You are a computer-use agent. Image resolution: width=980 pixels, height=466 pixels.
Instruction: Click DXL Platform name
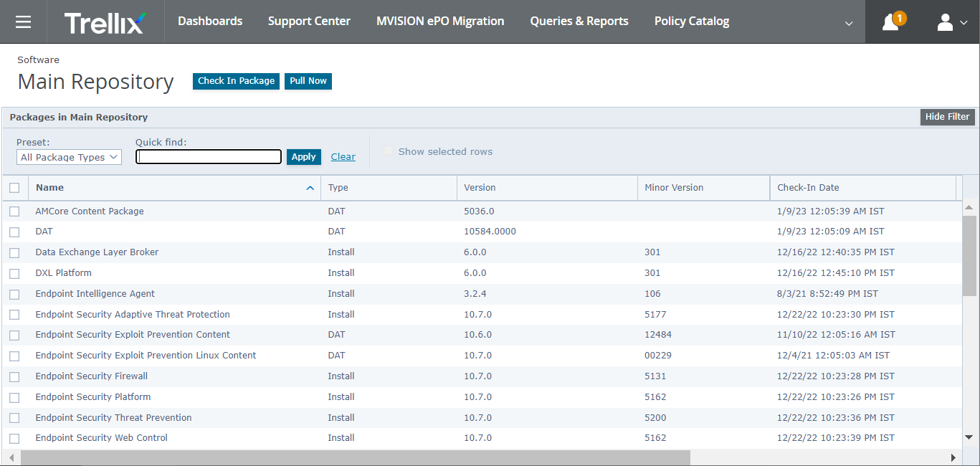coord(64,273)
